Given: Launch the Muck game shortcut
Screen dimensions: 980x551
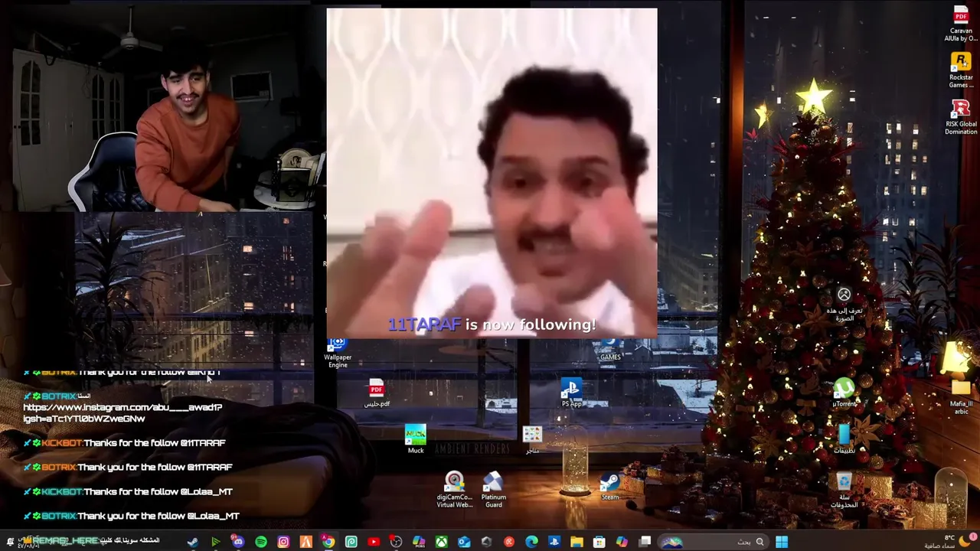Looking at the screenshot, I should (x=415, y=439).
